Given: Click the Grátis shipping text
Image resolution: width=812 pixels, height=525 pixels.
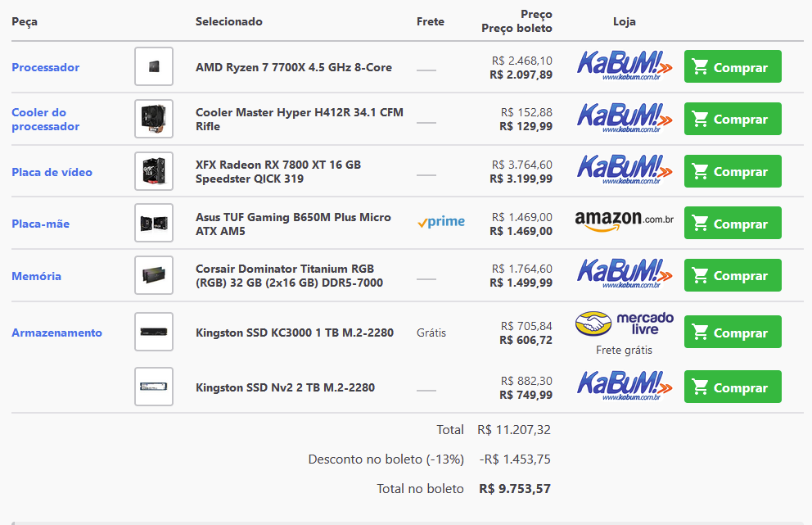Looking at the screenshot, I should 431,333.
